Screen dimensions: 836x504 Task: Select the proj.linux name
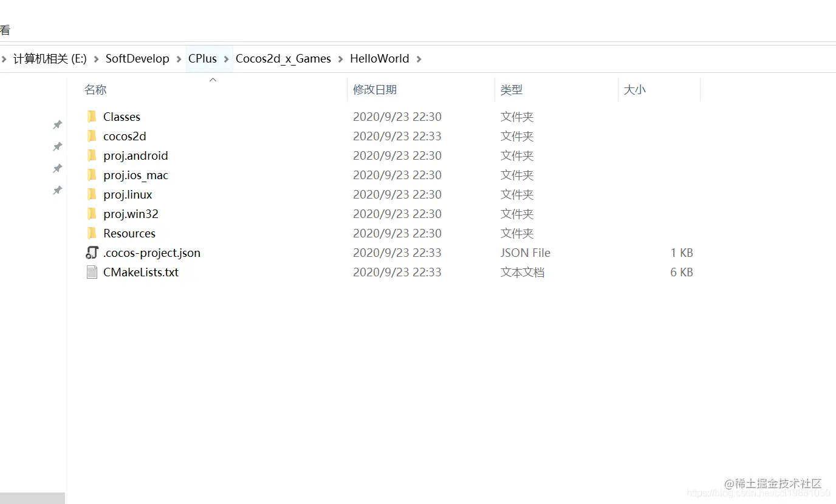(x=128, y=194)
